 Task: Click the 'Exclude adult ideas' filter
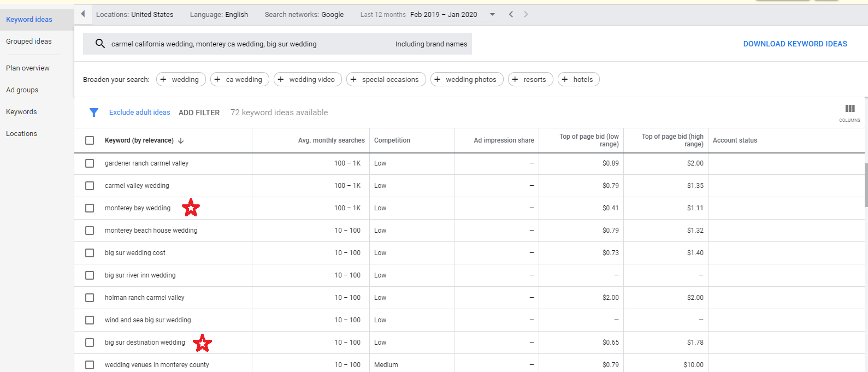[140, 113]
